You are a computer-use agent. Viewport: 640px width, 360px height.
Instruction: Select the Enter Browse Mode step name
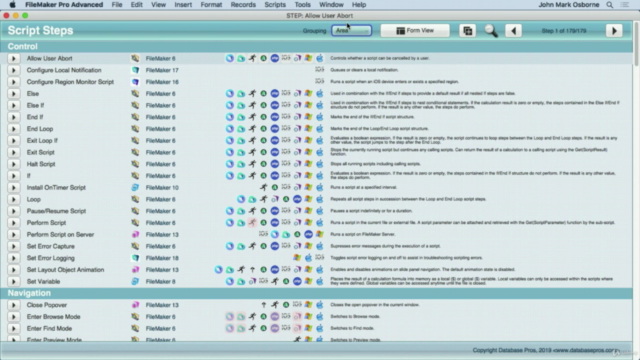tap(53, 317)
